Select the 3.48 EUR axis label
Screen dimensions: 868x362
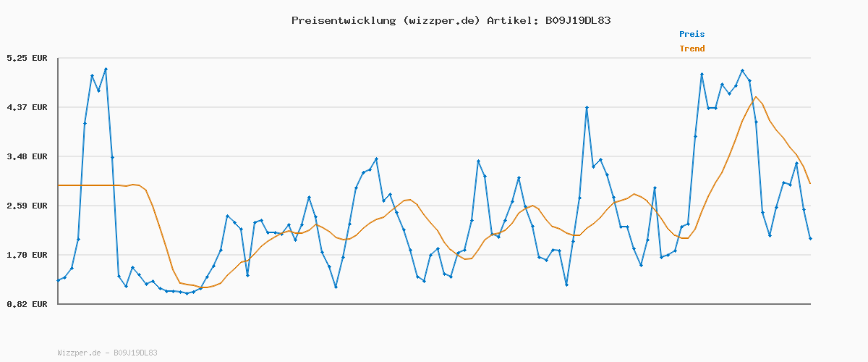27,156
